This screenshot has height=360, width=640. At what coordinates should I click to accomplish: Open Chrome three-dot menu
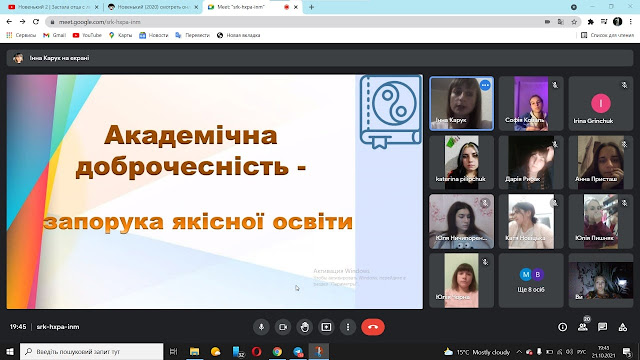[x=631, y=22]
